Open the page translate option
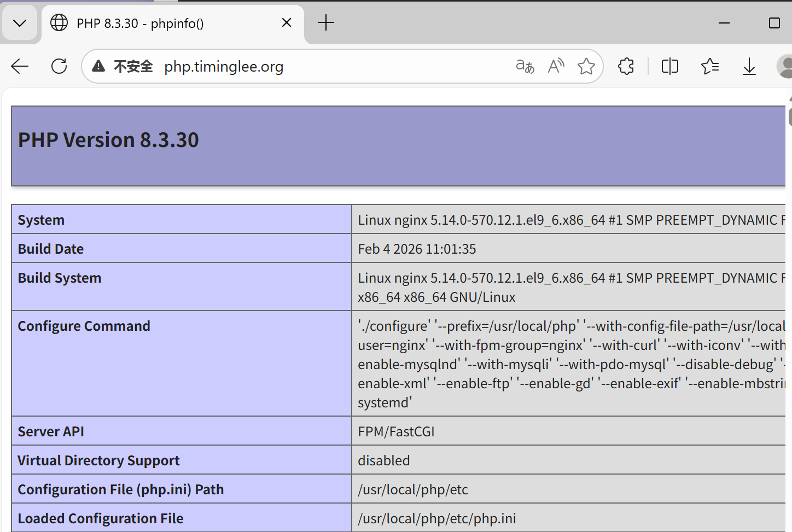 click(525, 67)
